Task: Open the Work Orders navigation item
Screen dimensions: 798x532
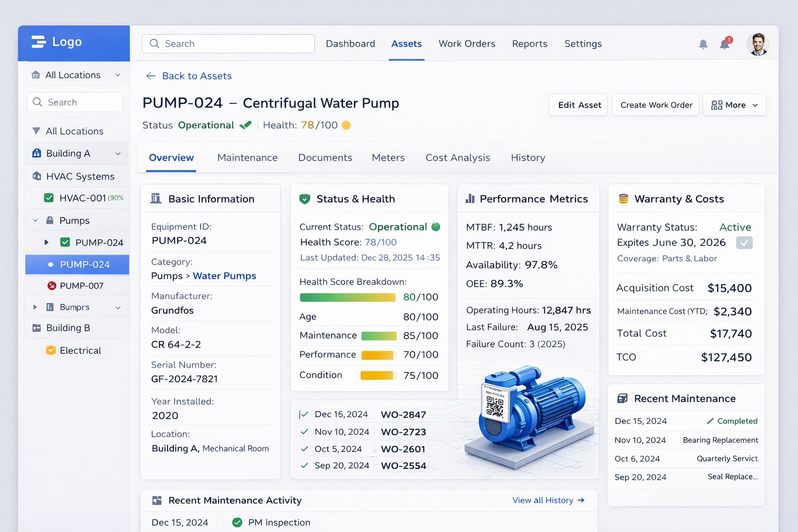Action: pos(467,44)
